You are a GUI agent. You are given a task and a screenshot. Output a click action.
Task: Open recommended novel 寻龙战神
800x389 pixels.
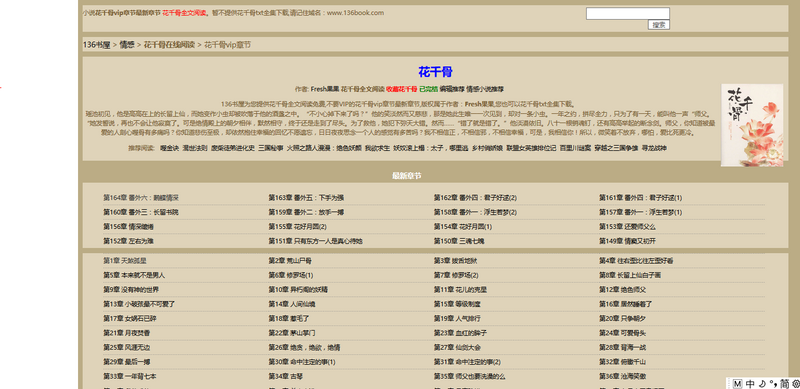tap(654, 149)
